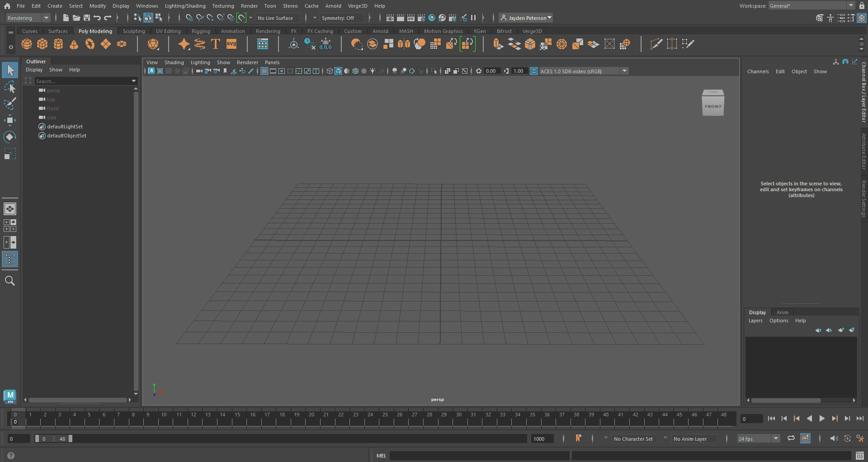Select the Paint Selection tool

point(10,104)
